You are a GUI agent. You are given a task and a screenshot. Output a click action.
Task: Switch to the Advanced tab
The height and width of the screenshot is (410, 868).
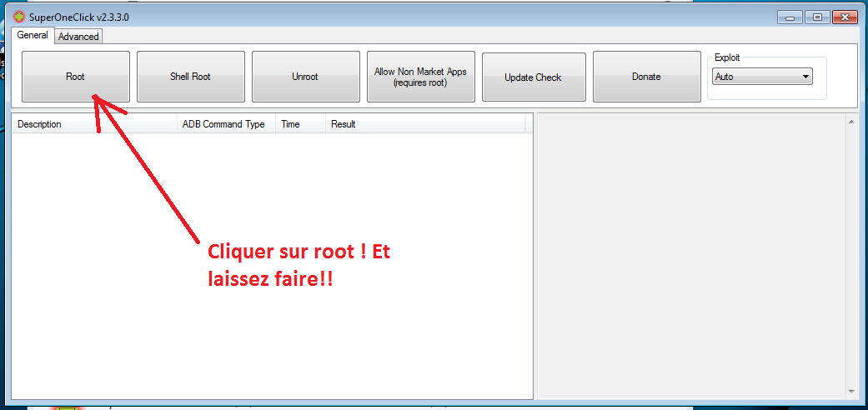(78, 37)
